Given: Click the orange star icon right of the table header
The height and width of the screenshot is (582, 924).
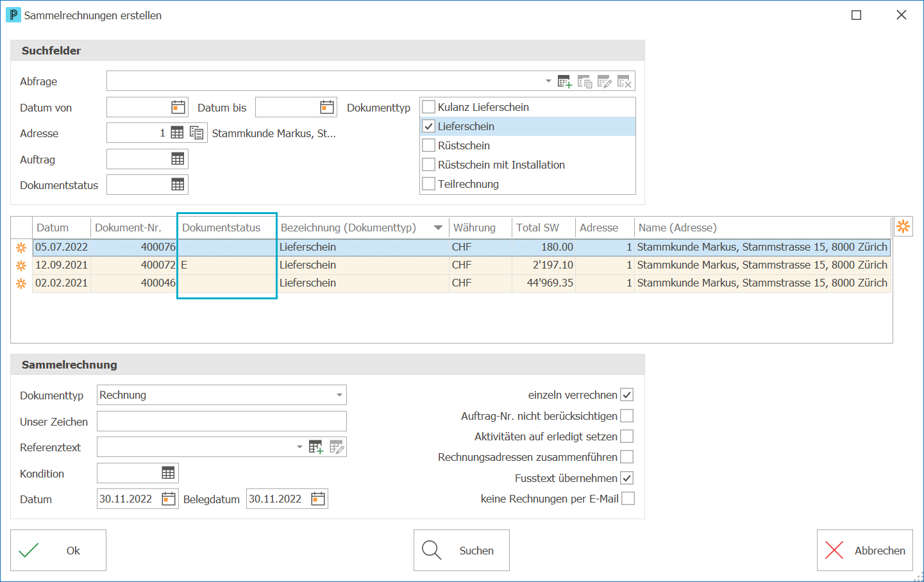Looking at the screenshot, I should [x=903, y=226].
